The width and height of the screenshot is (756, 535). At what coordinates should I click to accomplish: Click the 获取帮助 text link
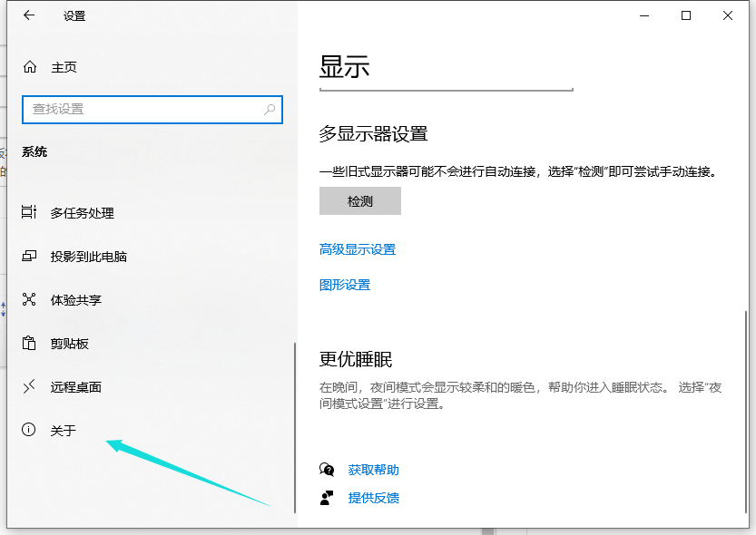[x=373, y=470]
